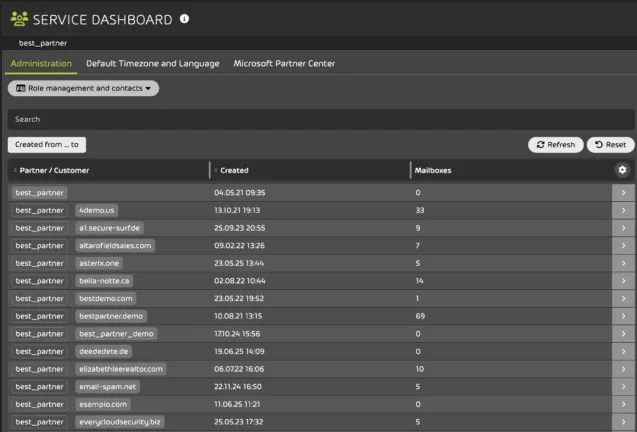Click the Reset button
Viewport: 637px width, 432px height.
pos(610,145)
